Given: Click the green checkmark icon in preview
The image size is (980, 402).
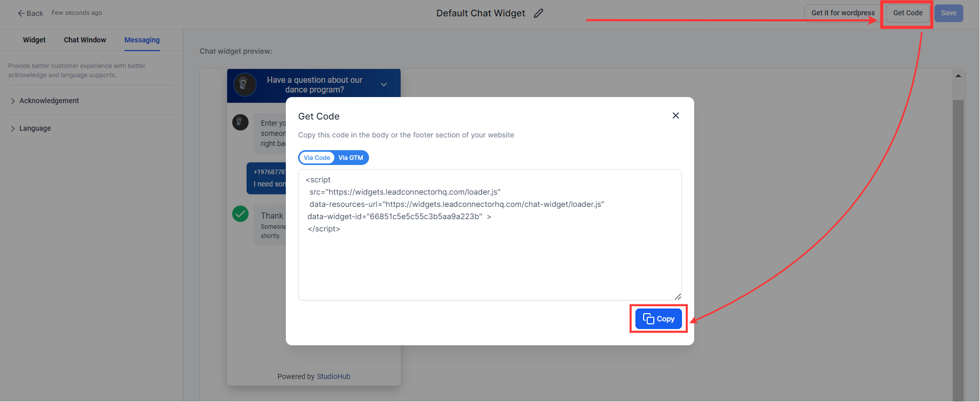Looking at the screenshot, I should click(240, 214).
